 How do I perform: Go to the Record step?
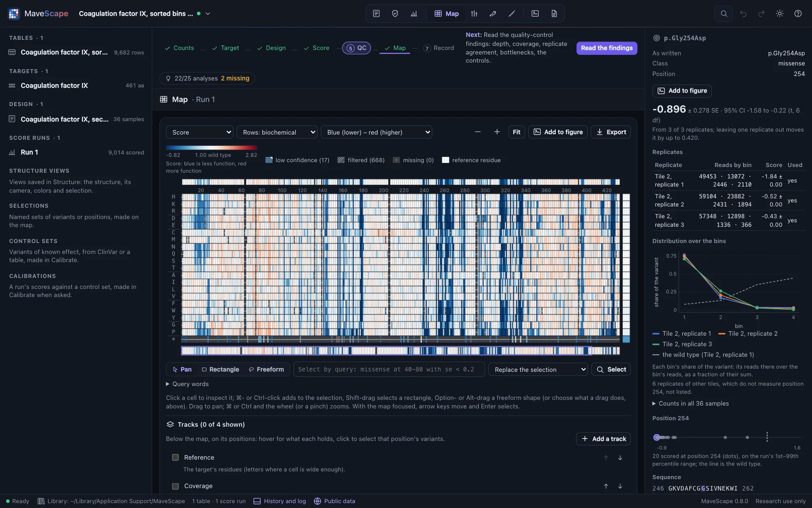pos(438,48)
